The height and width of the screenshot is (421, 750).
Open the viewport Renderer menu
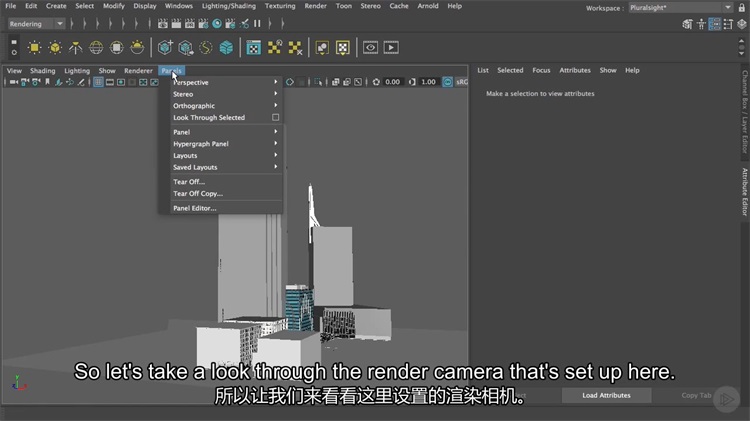coord(138,70)
